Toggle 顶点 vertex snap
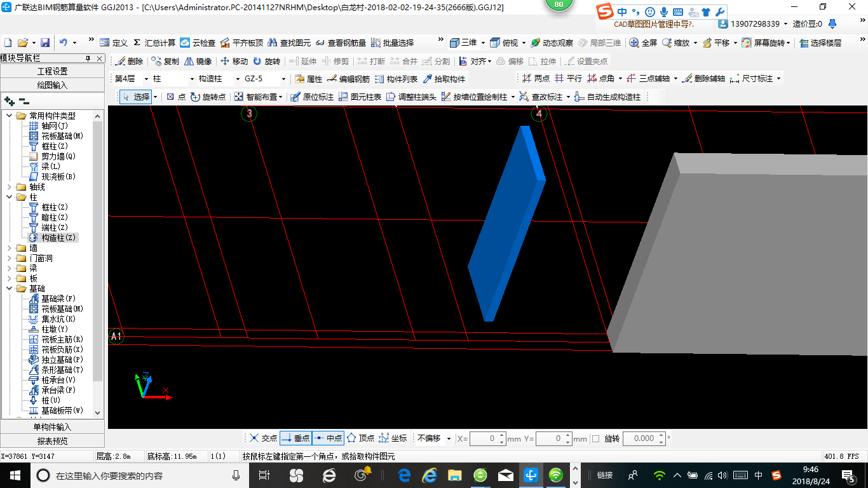Viewport: 868px width, 488px height. (x=360, y=438)
